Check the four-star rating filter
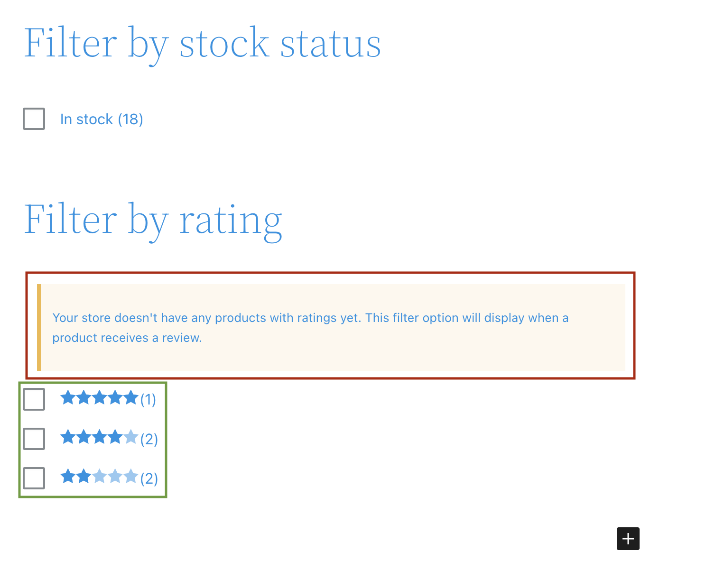Screen dimensions: 706x588 click(x=33, y=439)
